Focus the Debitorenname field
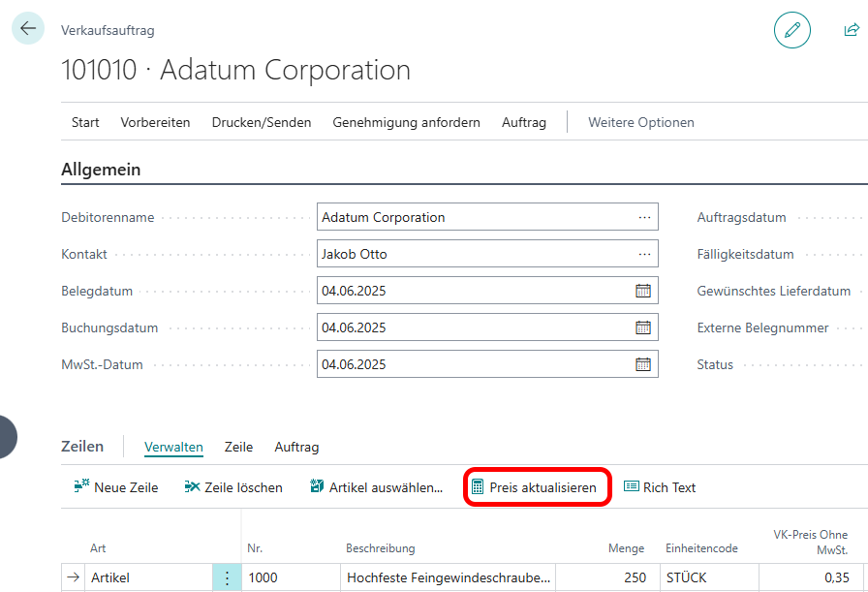This screenshot has height=592, width=868. coord(487,217)
